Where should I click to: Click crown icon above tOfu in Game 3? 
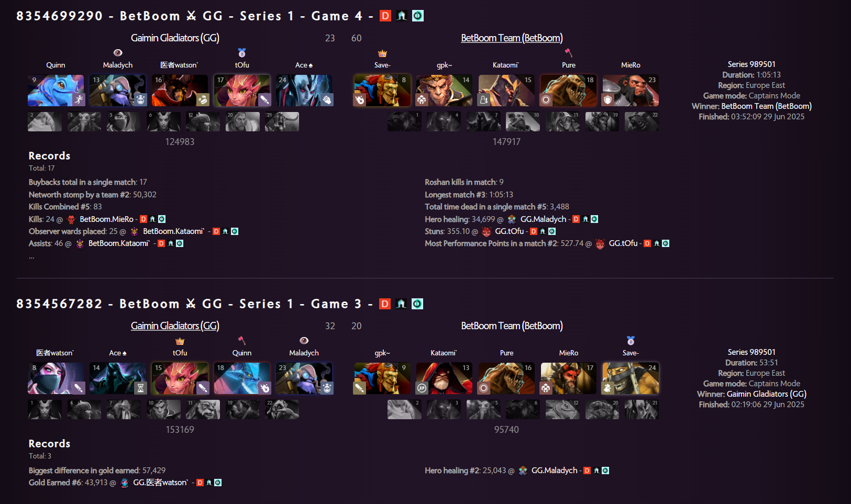[x=180, y=341]
